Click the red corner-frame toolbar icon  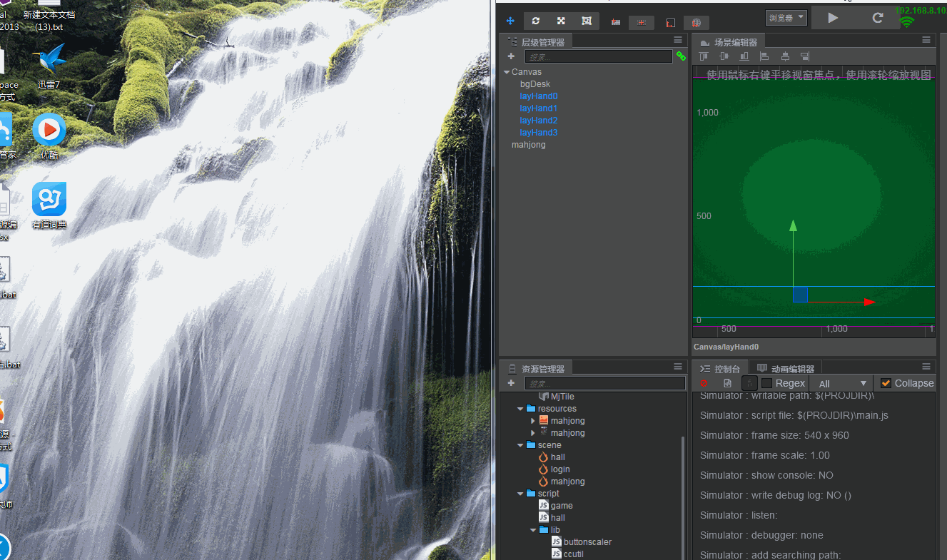coord(670,23)
